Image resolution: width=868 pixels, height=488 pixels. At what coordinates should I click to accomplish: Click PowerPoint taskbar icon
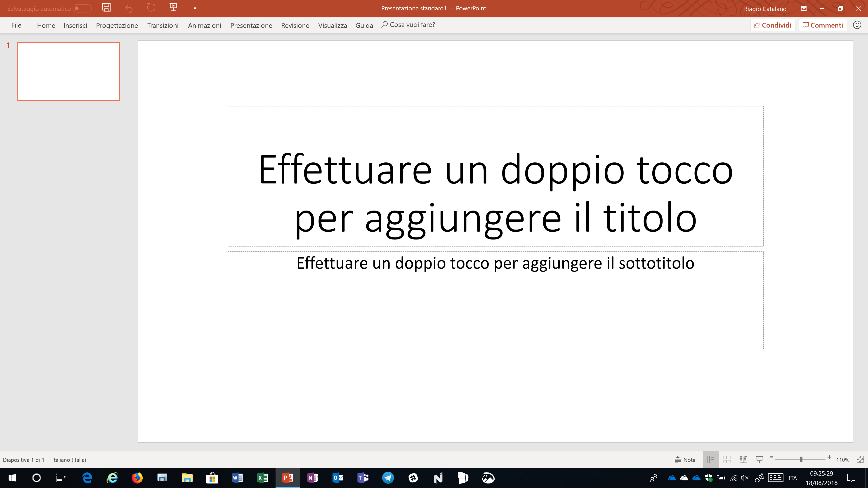coord(288,478)
